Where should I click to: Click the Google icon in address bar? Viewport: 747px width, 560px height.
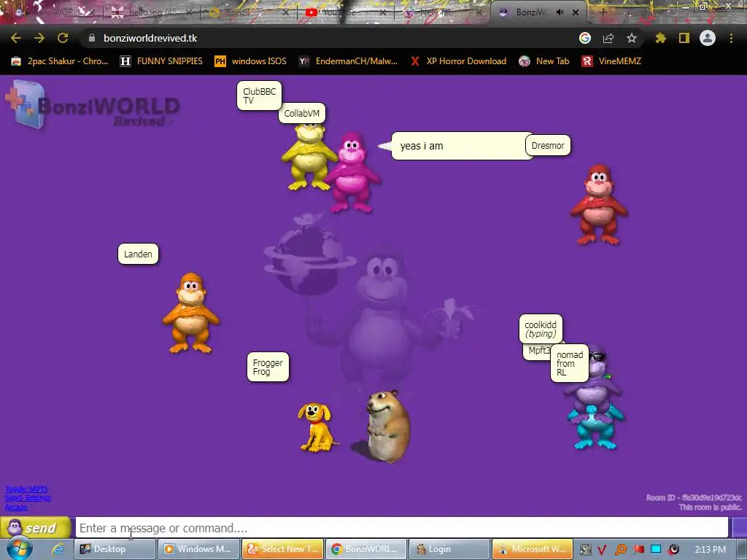coord(585,38)
